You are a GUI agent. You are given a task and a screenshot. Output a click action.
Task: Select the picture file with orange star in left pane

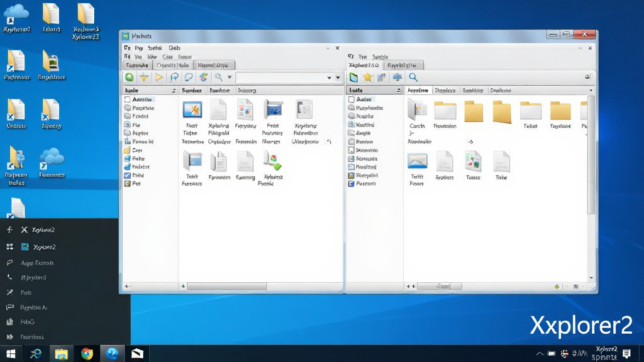pos(192,110)
